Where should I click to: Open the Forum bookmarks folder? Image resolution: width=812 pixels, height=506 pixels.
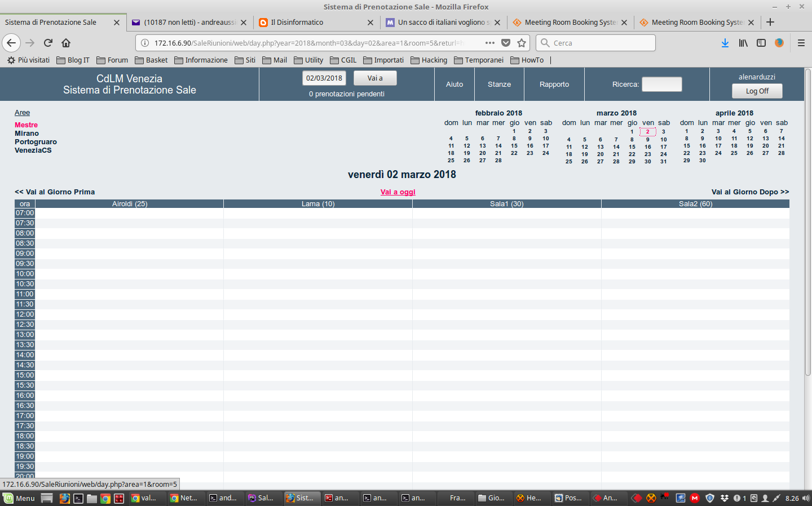(112, 60)
